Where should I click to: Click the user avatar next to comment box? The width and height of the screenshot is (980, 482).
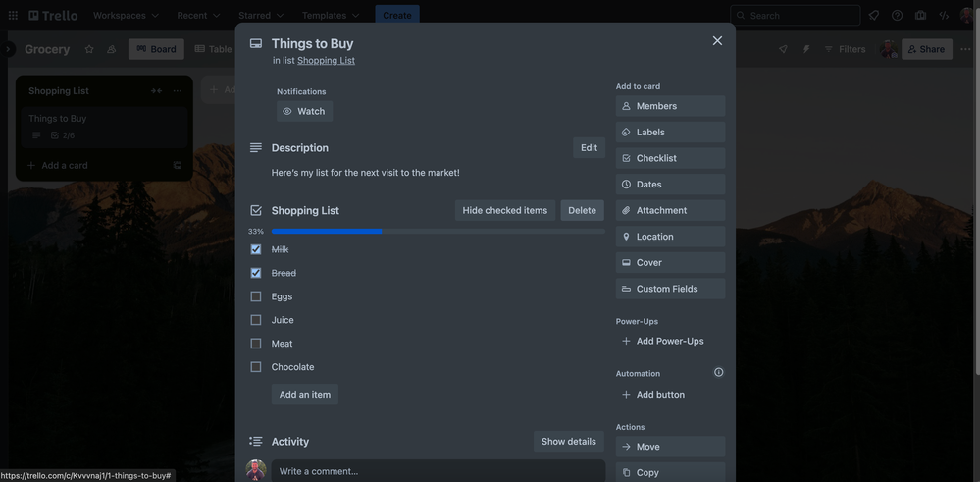[256, 470]
